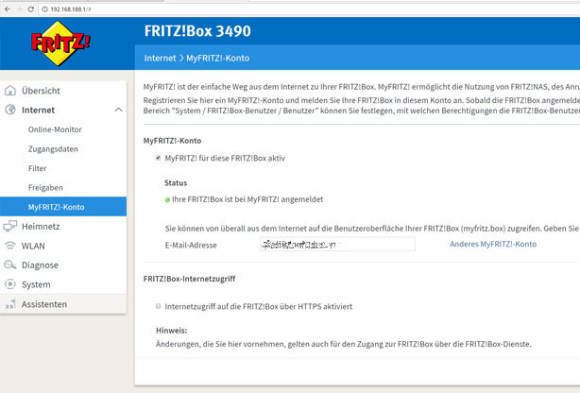This screenshot has height=393, width=580.
Task: Click the Internet globe icon
Action: pos(10,110)
